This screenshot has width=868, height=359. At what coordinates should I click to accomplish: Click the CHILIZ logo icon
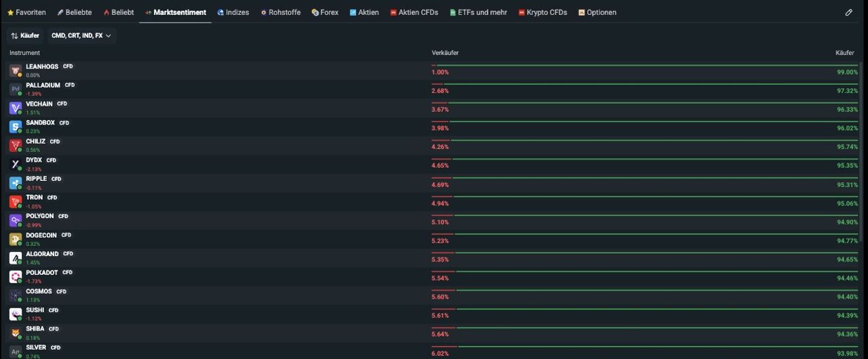coord(16,146)
